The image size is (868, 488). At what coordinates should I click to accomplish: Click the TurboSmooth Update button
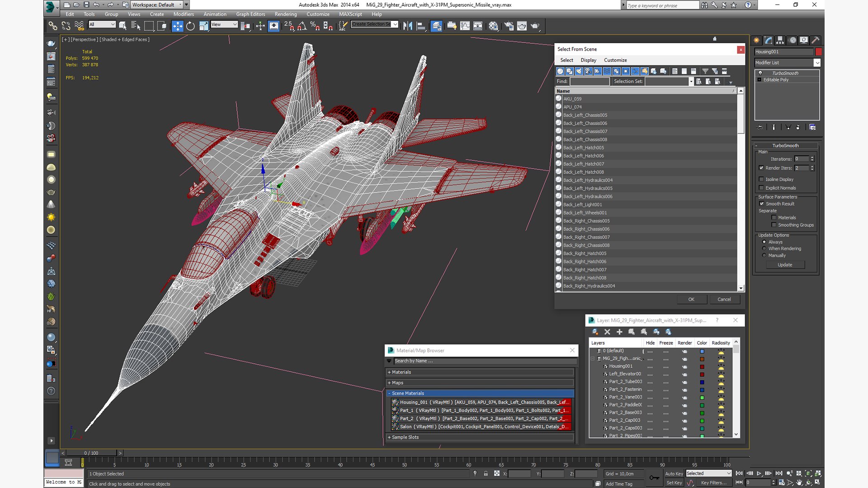pos(785,265)
